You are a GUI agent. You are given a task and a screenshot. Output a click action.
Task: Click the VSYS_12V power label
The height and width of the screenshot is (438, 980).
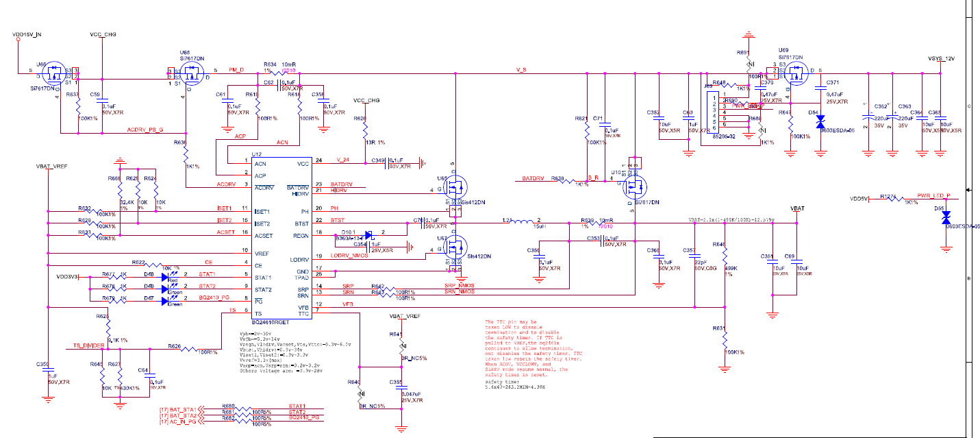click(941, 59)
